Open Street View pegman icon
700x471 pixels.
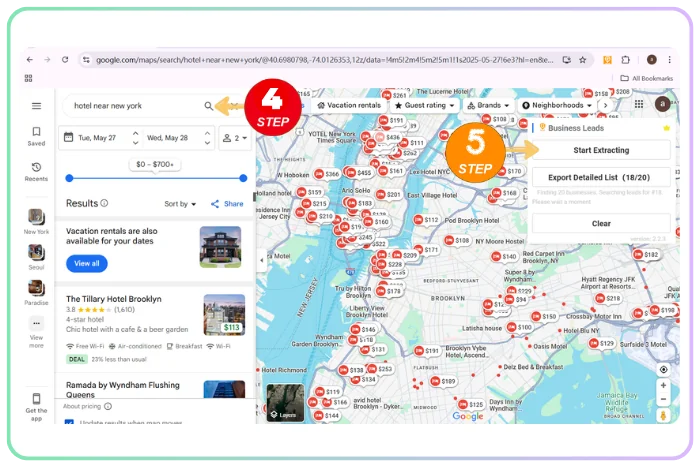point(663,416)
